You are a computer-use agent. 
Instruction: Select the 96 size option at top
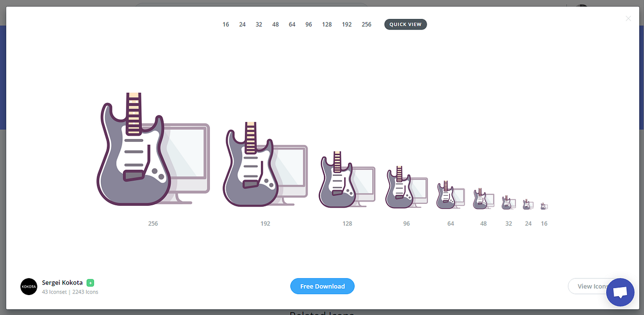(309, 24)
